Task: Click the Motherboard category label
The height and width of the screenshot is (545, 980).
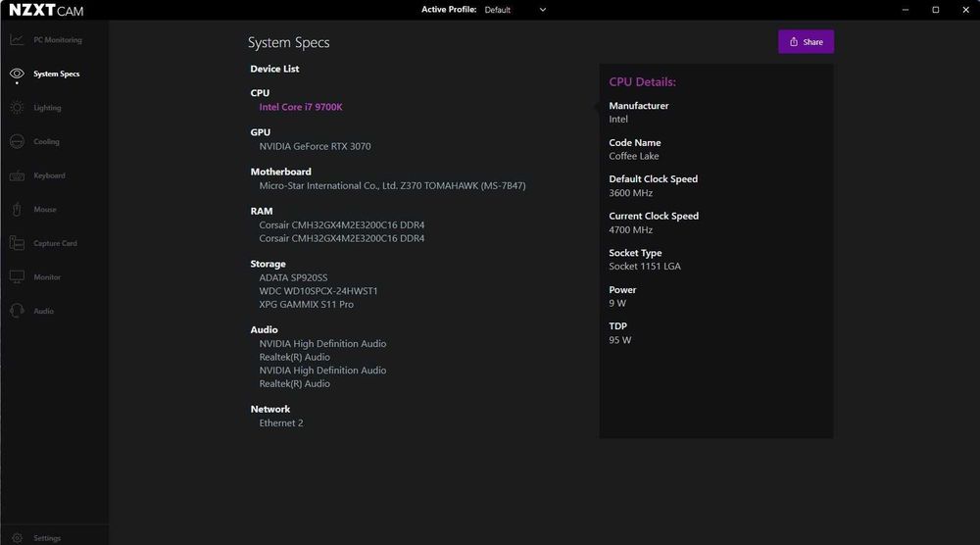Action: [280, 172]
